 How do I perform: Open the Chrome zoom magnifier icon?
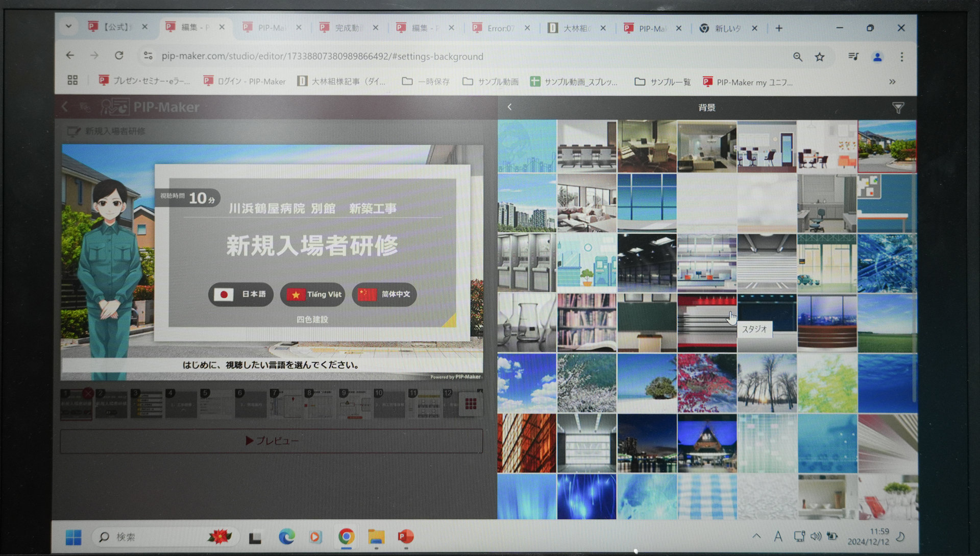tap(797, 57)
